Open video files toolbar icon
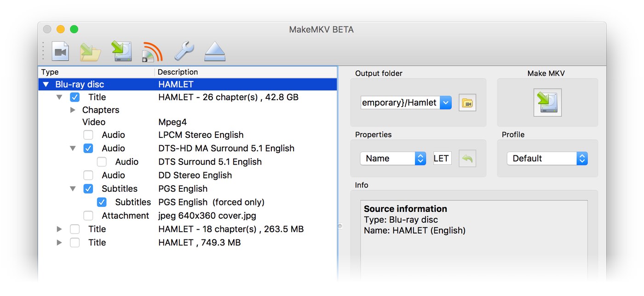This screenshot has width=644, height=296. click(60, 51)
